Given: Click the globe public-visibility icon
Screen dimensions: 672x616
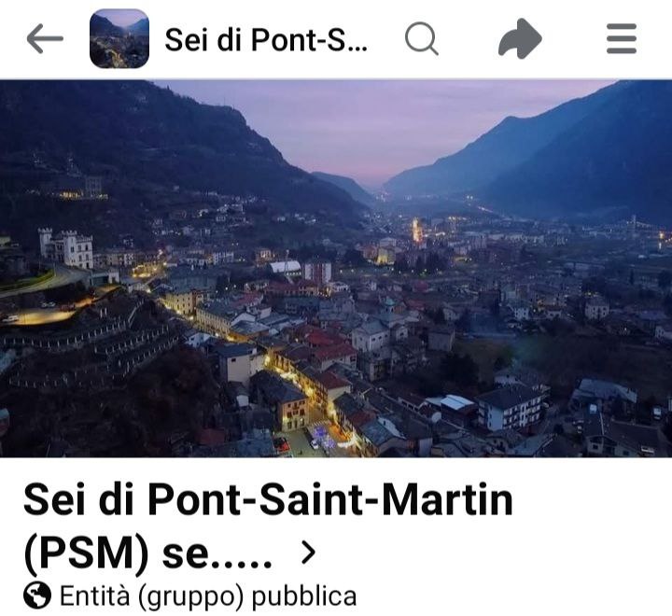Looking at the screenshot, I should 37,595.
